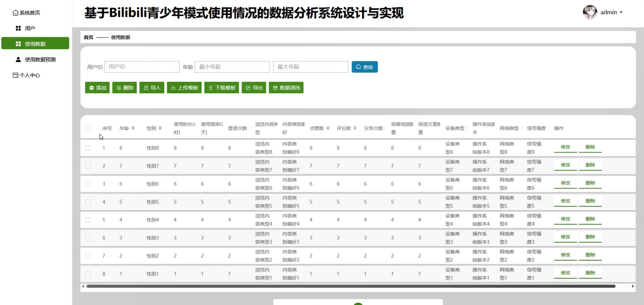Click 修改 for the 性别5 row
The height and width of the screenshot is (305, 644).
[566, 201]
